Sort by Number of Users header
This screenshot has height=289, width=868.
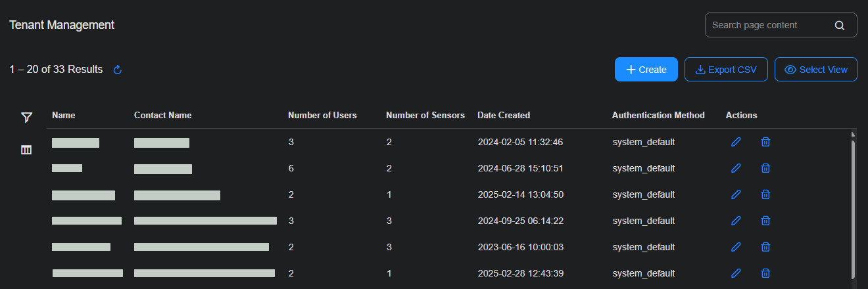(x=322, y=116)
